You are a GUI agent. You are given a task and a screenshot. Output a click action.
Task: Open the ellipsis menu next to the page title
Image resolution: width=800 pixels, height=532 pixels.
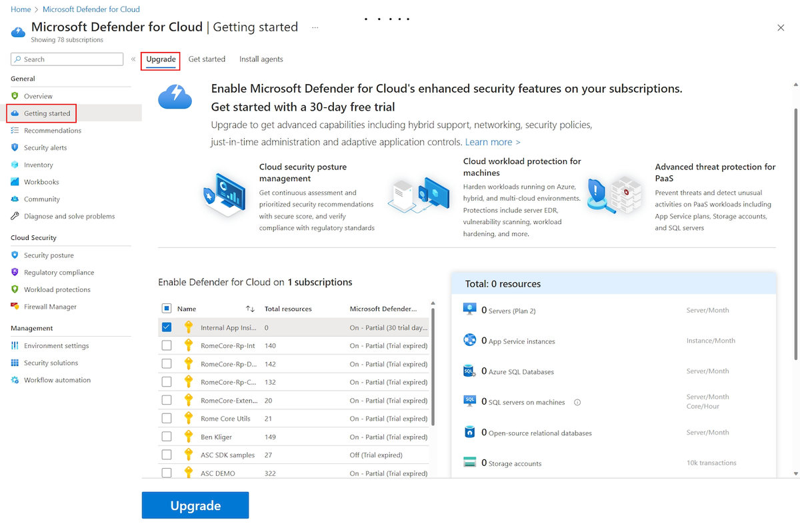[x=315, y=27]
